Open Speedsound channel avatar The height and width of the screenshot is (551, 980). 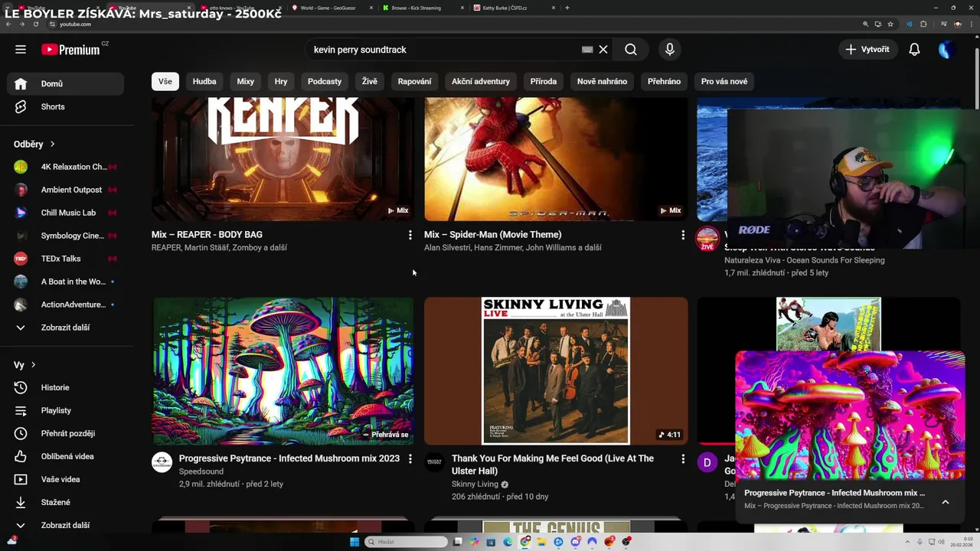click(x=162, y=461)
